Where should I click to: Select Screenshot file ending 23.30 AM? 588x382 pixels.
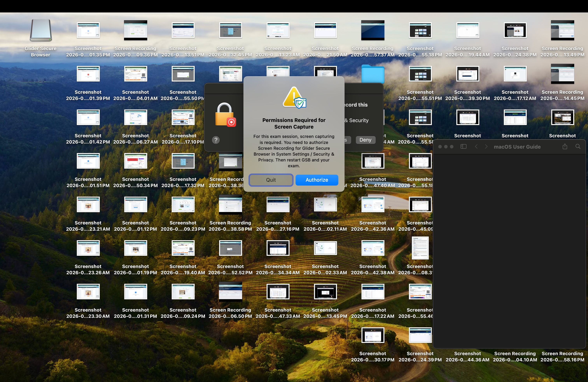coord(88,291)
